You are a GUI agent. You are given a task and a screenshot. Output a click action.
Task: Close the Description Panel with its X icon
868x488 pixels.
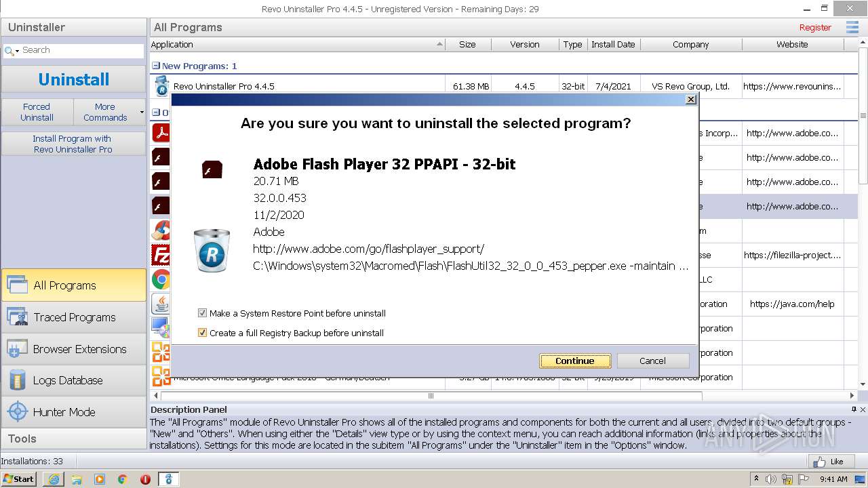[x=863, y=409]
